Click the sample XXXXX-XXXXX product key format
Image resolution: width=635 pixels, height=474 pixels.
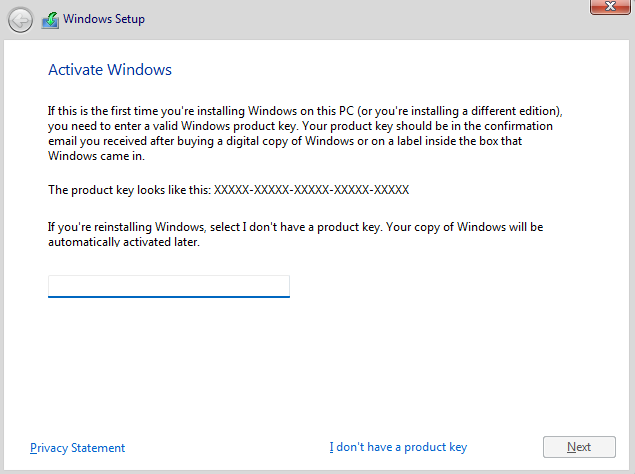(x=311, y=190)
